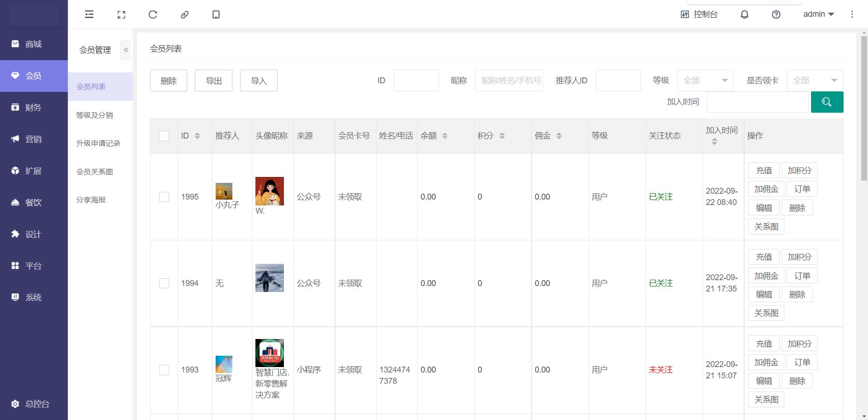Click the 导出 export button
This screenshot has width=868, height=420.
(x=213, y=81)
